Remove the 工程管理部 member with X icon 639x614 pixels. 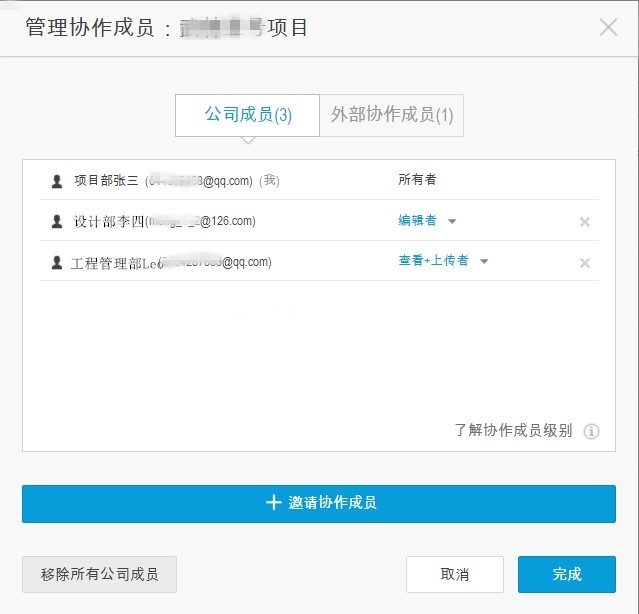point(585,263)
